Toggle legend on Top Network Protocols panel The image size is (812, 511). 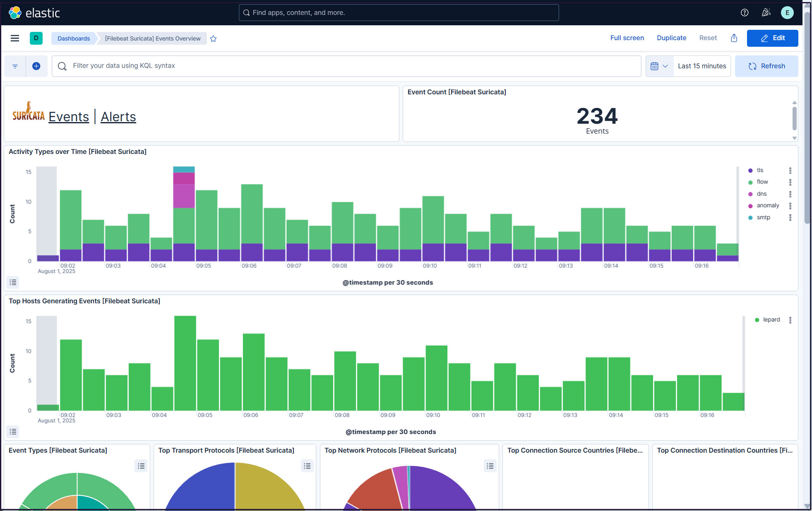click(490, 466)
